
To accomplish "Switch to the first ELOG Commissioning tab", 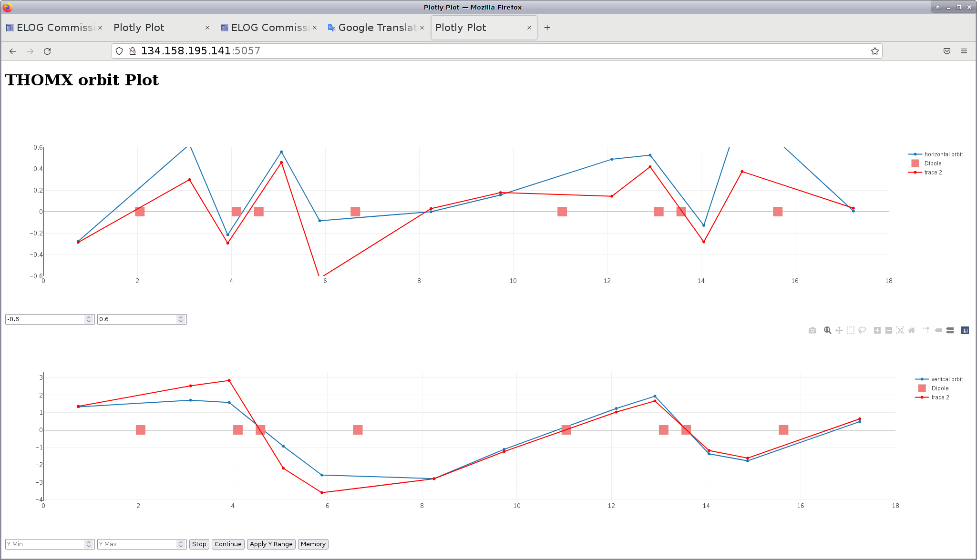I will tap(55, 28).
